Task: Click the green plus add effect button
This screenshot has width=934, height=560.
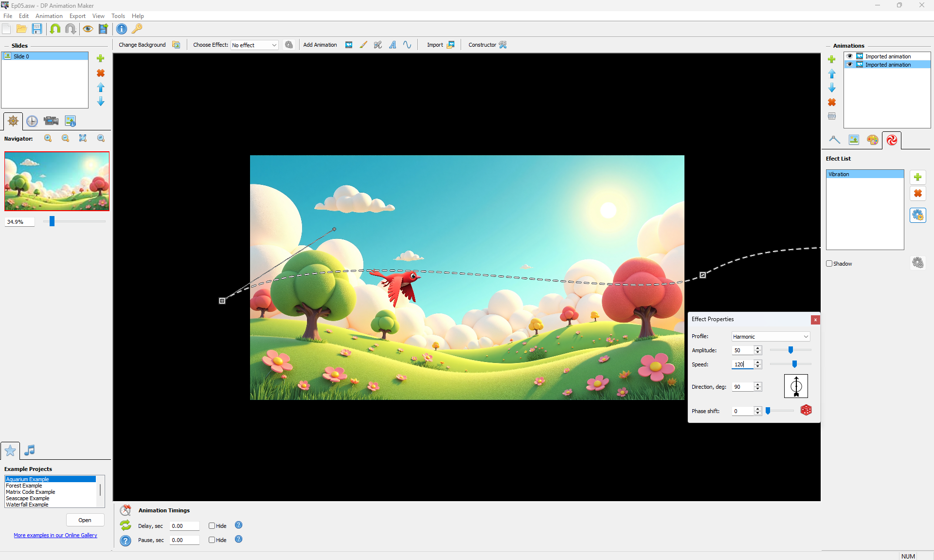Action: pos(917,177)
